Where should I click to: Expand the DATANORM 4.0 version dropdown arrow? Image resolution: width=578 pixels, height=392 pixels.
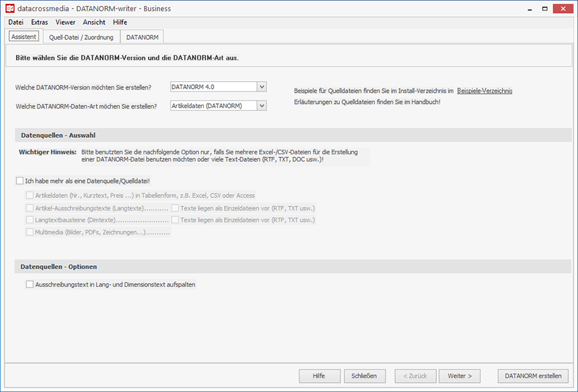[262, 87]
